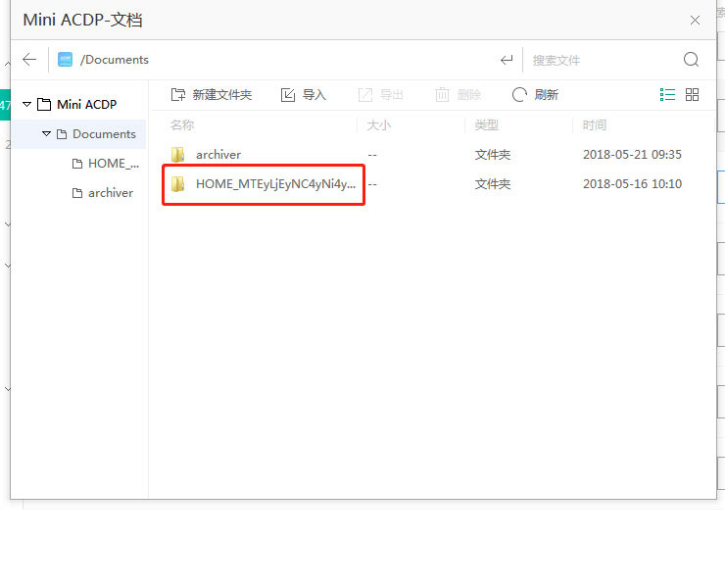Click the 删除 delete button
725x588 pixels.
(459, 95)
